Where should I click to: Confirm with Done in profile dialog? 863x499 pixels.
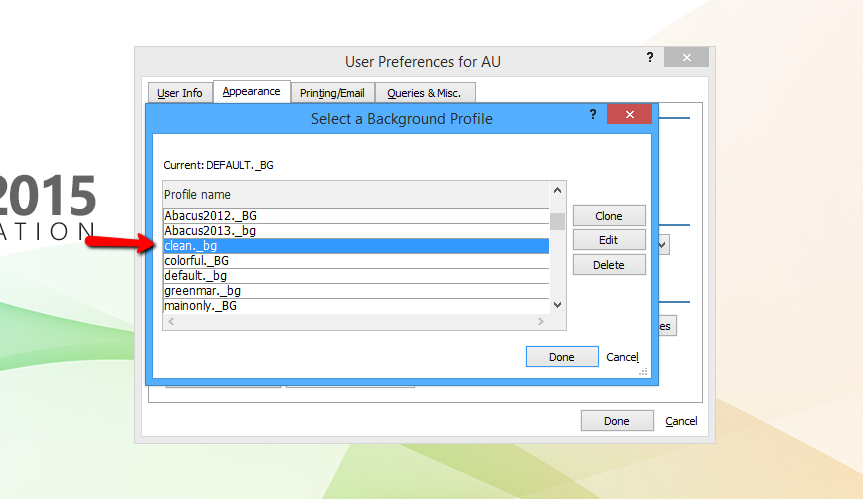tap(562, 357)
